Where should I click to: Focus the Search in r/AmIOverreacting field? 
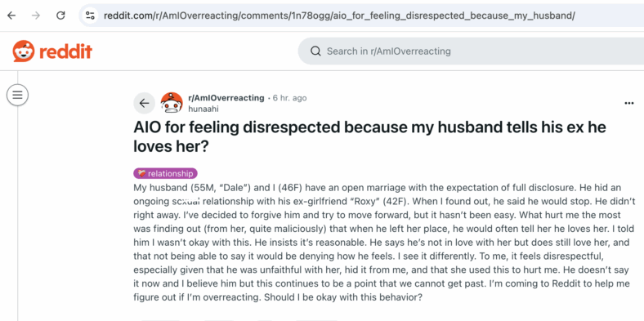(x=471, y=51)
